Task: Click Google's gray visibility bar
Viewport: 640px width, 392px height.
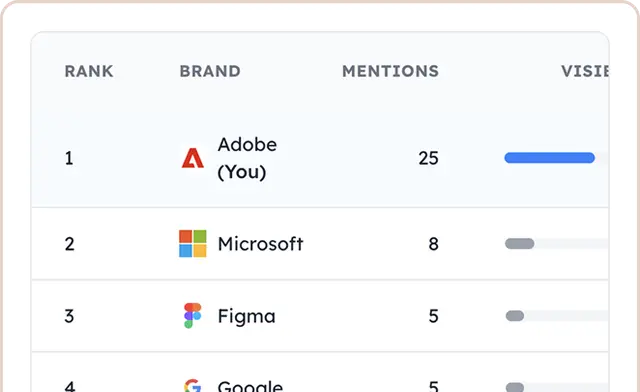Action: [515, 387]
